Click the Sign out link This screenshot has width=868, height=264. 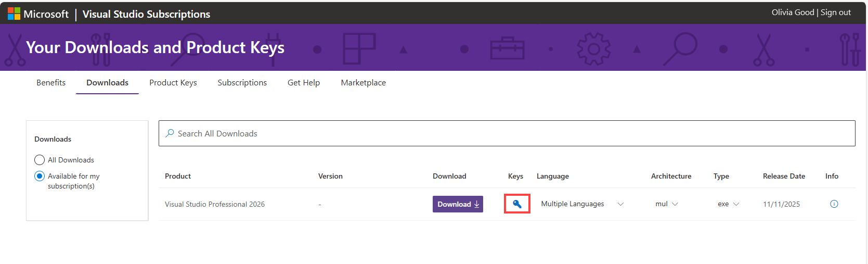[836, 12]
